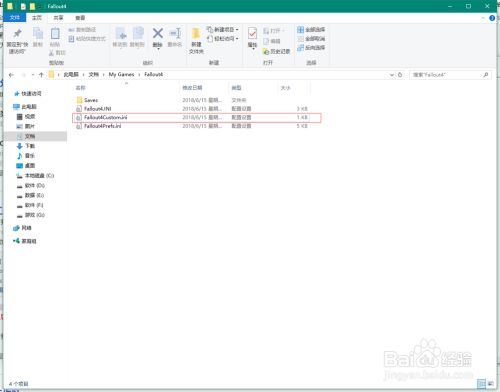500x392 pixels.
Task: Click the Size (大小) column header
Action: 285,88
